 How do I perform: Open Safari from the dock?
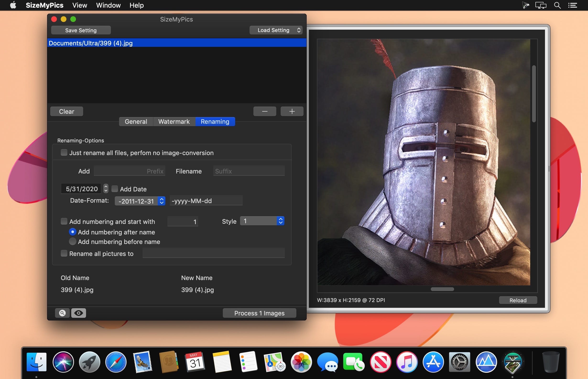tap(116, 362)
